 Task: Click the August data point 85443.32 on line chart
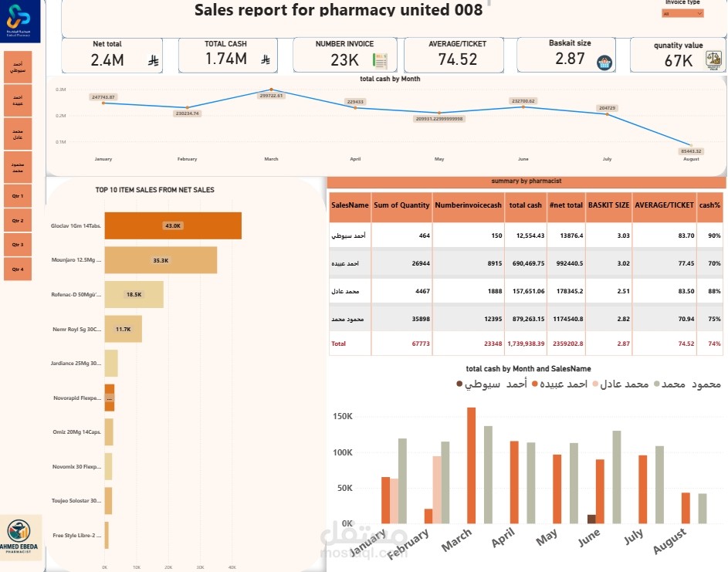691,145
